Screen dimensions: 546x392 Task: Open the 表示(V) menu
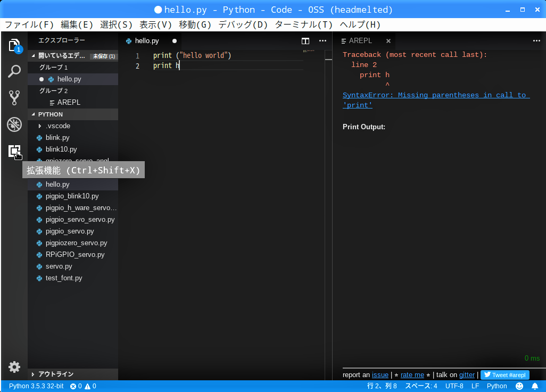click(x=155, y=24)
